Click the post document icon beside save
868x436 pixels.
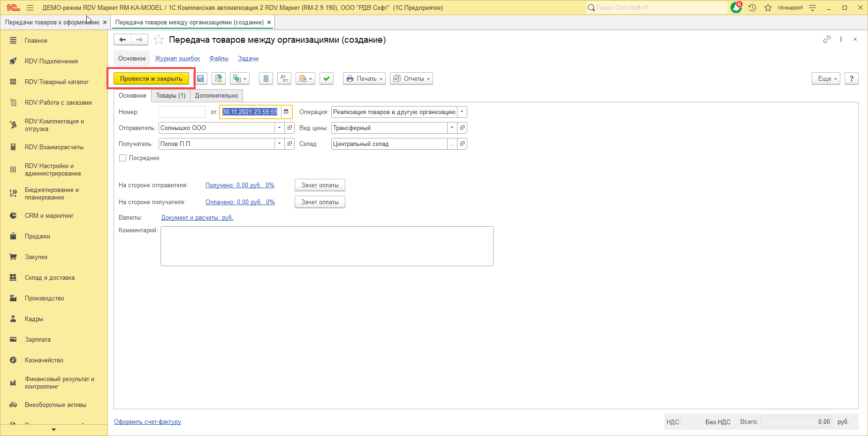(219, 79)
